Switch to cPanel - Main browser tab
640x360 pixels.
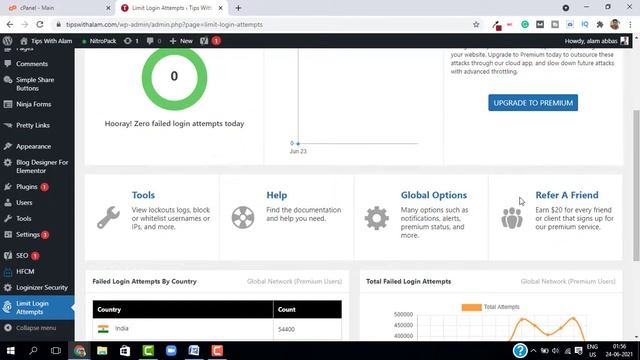click(x=57, y=8)
